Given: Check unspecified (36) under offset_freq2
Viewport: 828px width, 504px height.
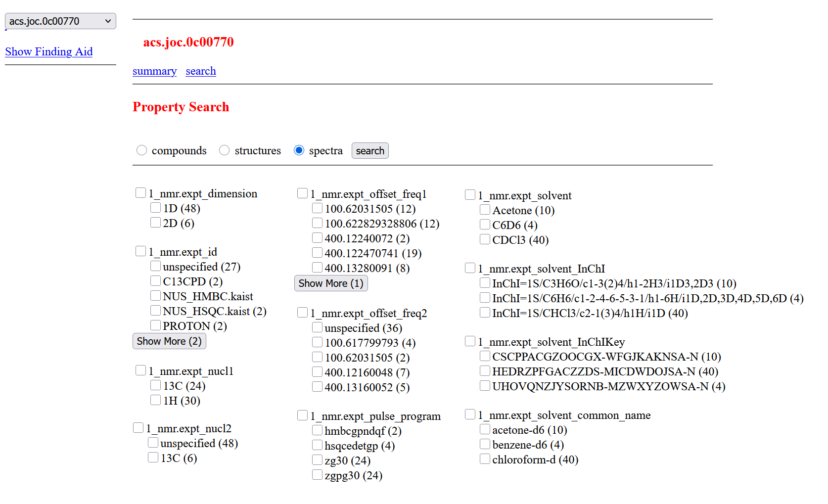Looking at the screenshot, I should [x=317, y=327].
